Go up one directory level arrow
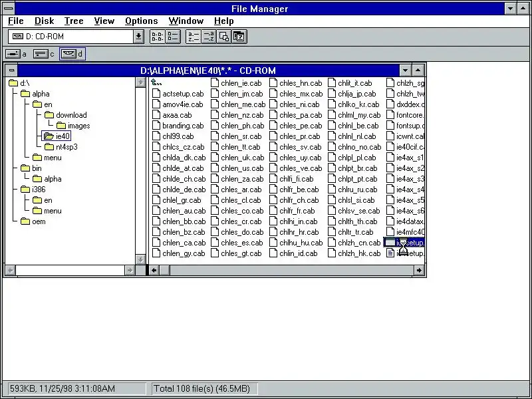Viewport: 532px width, 399px height. (156, 82)
